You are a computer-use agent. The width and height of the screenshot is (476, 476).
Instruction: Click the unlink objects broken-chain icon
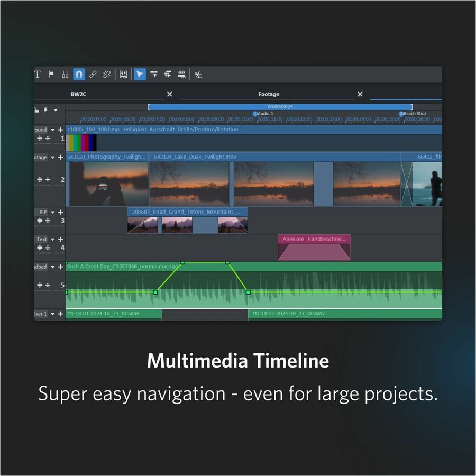107,75
